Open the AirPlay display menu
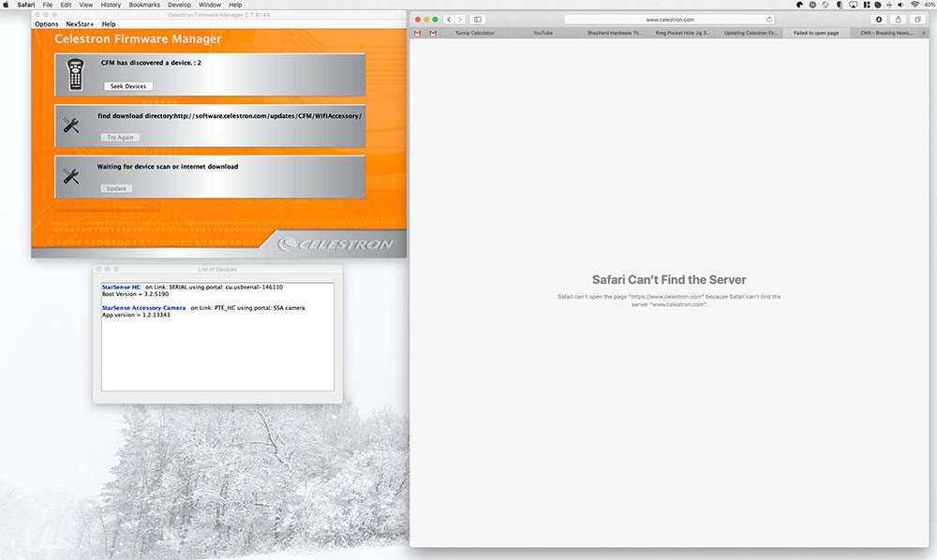This screenshot has width=937, height=560. point(853,4)
